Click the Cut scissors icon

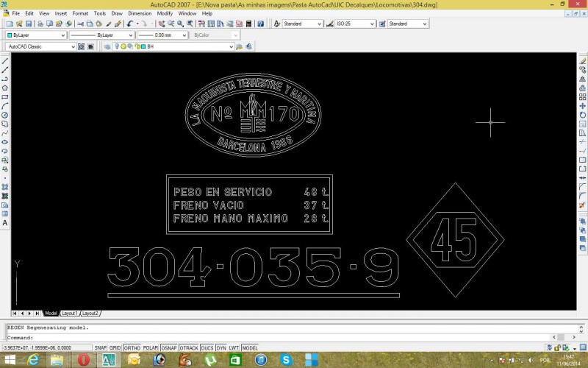[81, 24]
